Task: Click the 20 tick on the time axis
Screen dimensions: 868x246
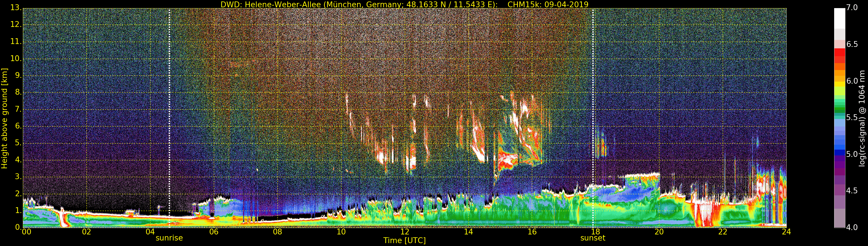Action: pos(659,232)
